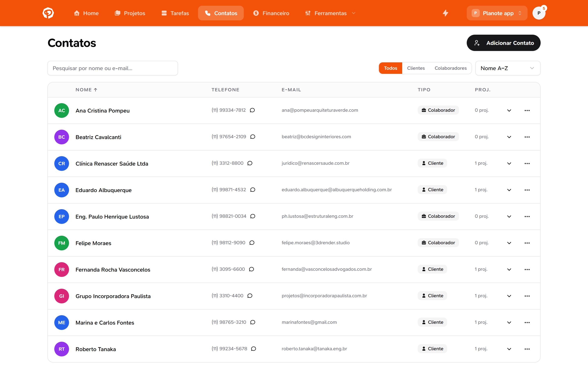
Task: Open the lightning bolt quick actions icon
Action: tap(445, 13)
